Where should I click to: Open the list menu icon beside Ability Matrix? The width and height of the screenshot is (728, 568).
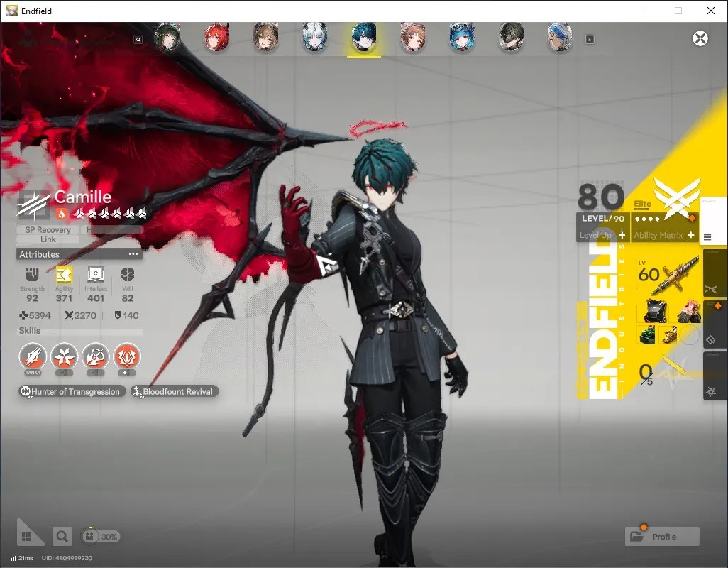[x=707, y=237]
